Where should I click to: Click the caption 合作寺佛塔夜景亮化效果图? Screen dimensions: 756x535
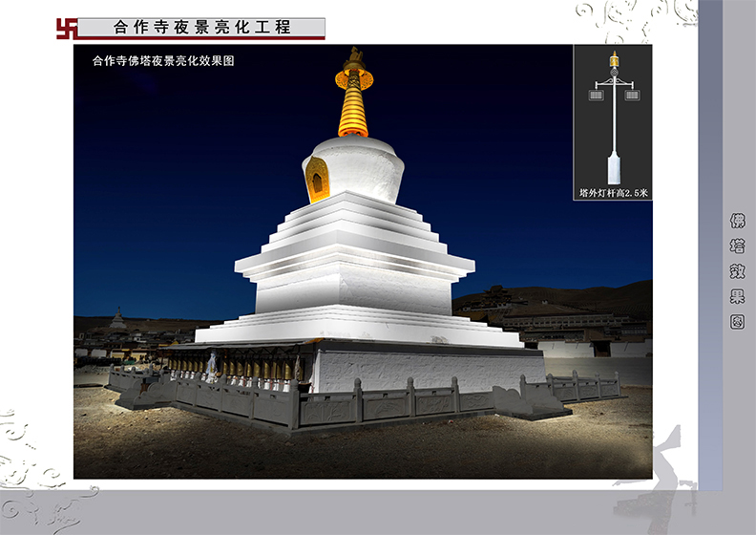163,61
